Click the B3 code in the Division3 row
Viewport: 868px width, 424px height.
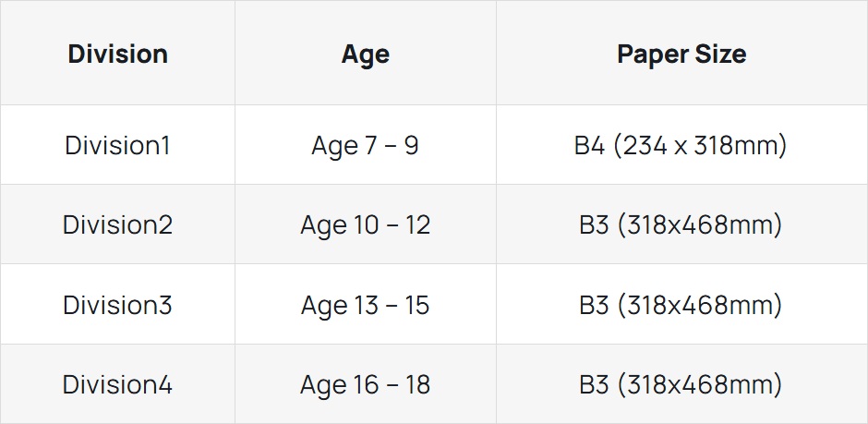[x=594, y=305]
